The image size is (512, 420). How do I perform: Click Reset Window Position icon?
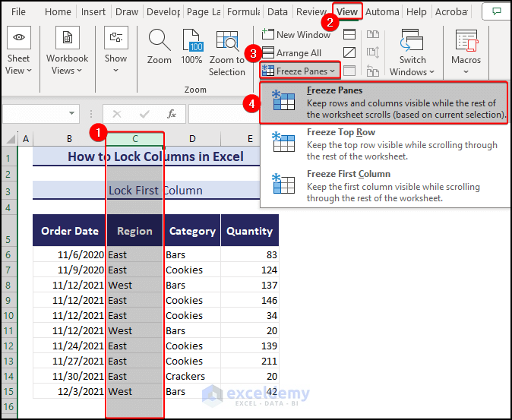(373, 71)
